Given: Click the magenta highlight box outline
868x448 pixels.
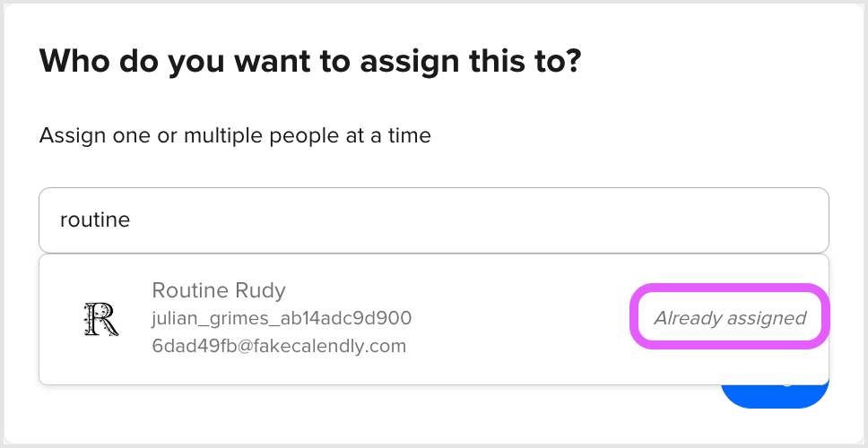Looking at the screenshot, I should point(729,286).
